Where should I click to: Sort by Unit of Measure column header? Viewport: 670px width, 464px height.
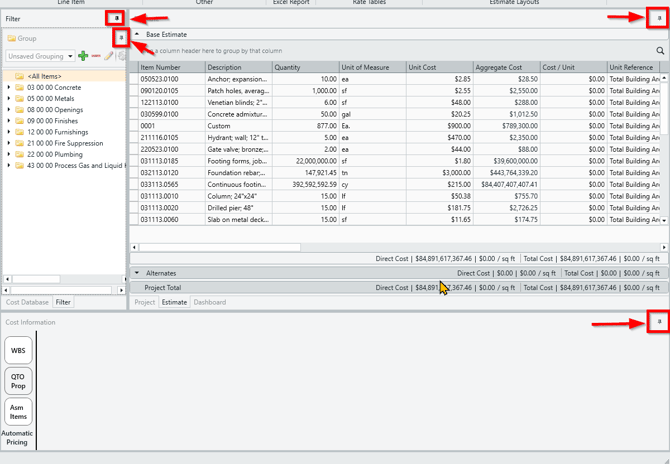click(373, 67)
